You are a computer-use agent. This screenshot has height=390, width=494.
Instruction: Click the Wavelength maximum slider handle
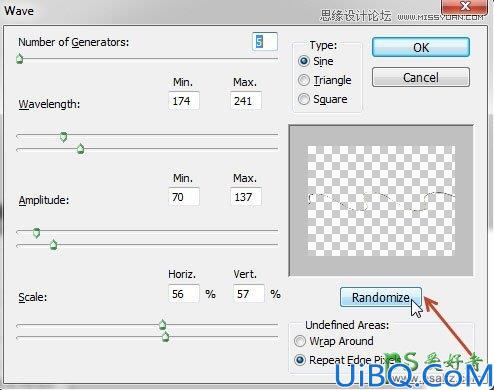[80, 149]
